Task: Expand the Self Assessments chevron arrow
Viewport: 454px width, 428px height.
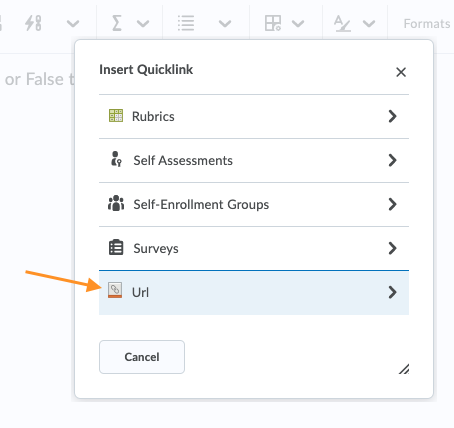Action: point(392,160)
